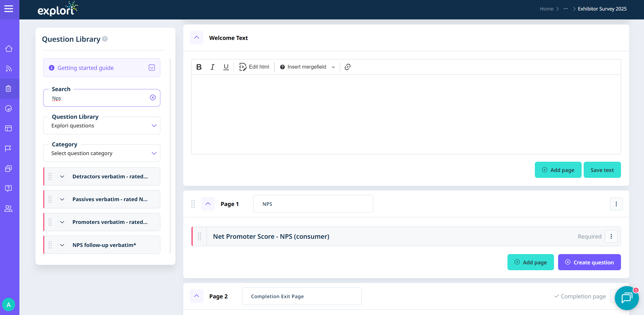Expand Detractors verbatim question details
The height and width of the screenshot is (315, 644).
[62, 177]
